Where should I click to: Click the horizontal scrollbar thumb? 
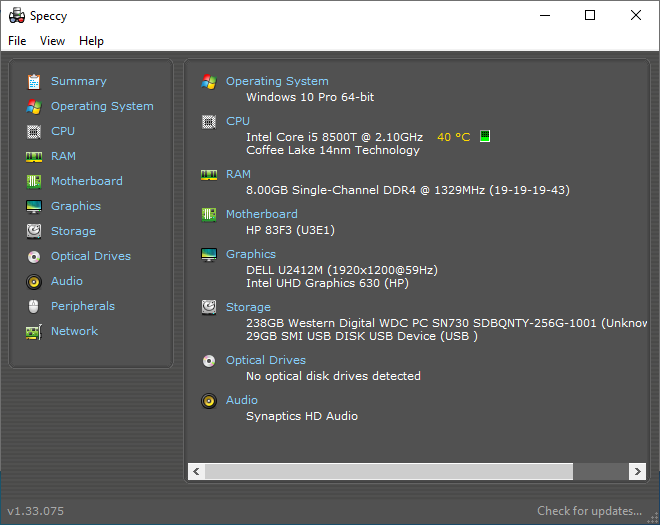tap(389, 471)
